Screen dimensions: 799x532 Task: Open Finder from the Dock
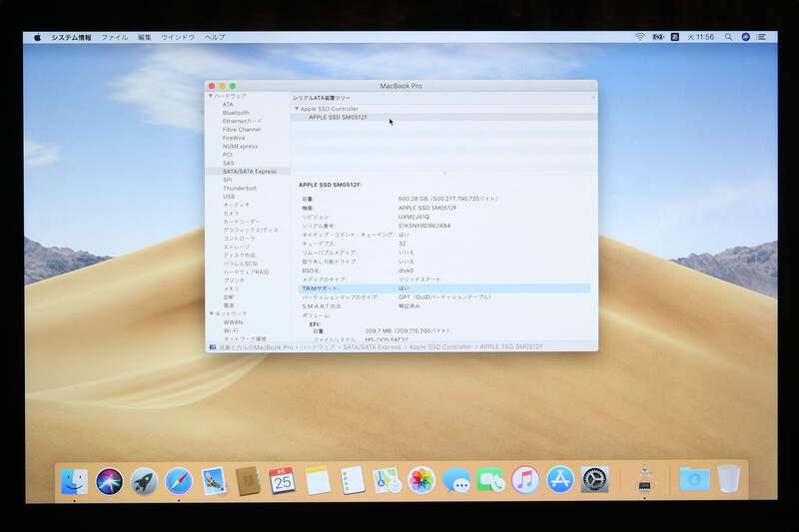tap(74, 481)
